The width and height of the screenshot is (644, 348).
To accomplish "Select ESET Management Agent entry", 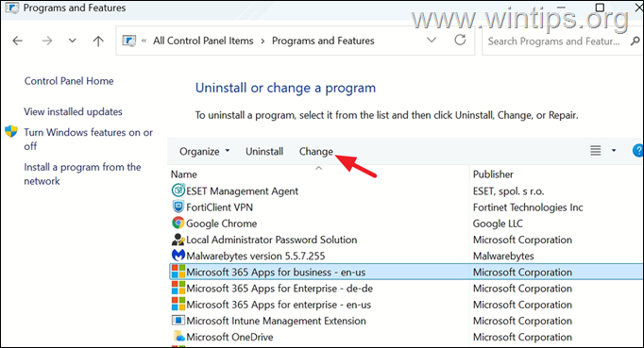I will [243, 191].
